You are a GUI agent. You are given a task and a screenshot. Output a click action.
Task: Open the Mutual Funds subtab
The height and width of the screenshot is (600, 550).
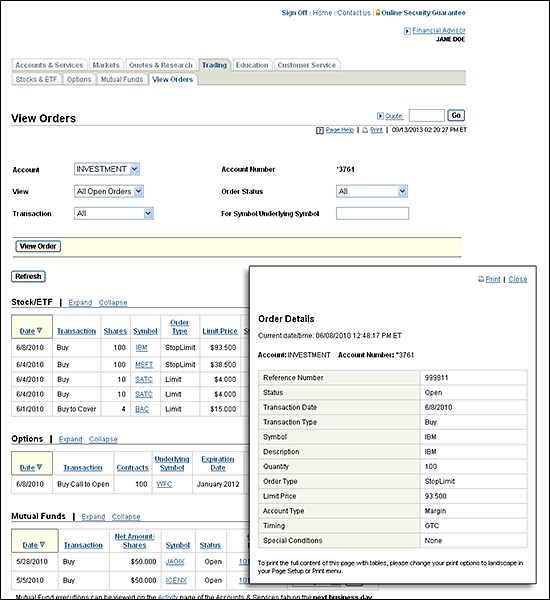[122, 79]
